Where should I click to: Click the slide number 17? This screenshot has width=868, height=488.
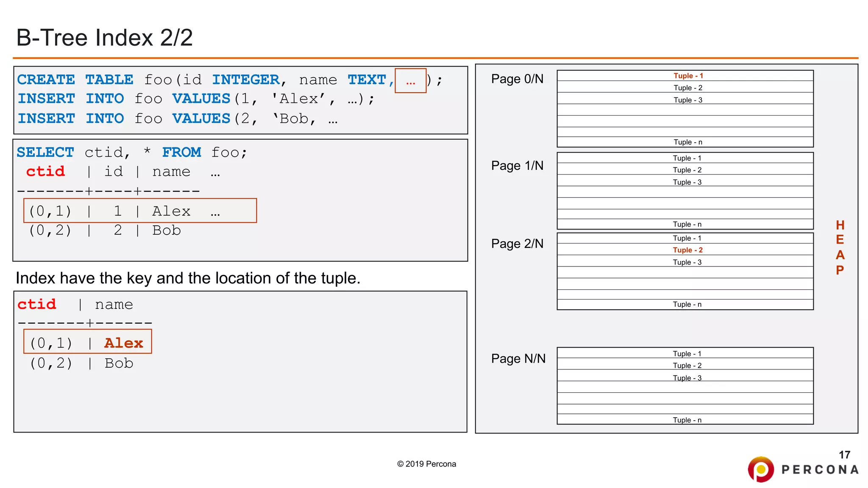click(844, 455)
